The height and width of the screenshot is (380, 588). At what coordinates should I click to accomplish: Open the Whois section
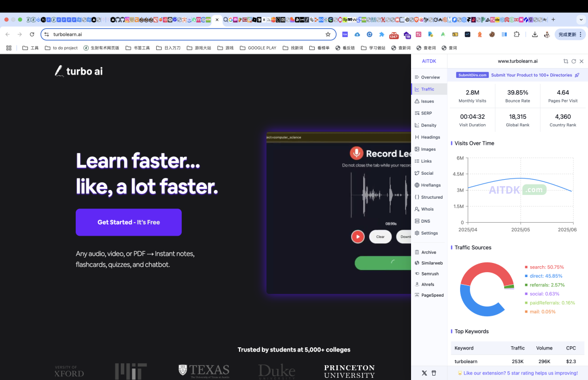click(424, 209)
